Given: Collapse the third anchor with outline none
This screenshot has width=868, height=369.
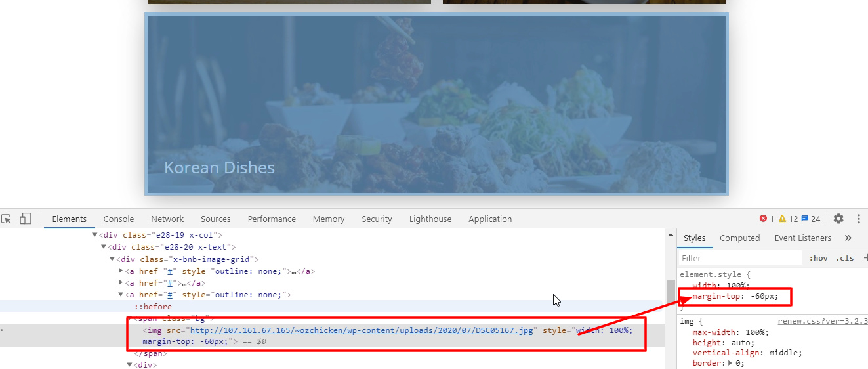Looking at the screenshot, I should point(121,295).
